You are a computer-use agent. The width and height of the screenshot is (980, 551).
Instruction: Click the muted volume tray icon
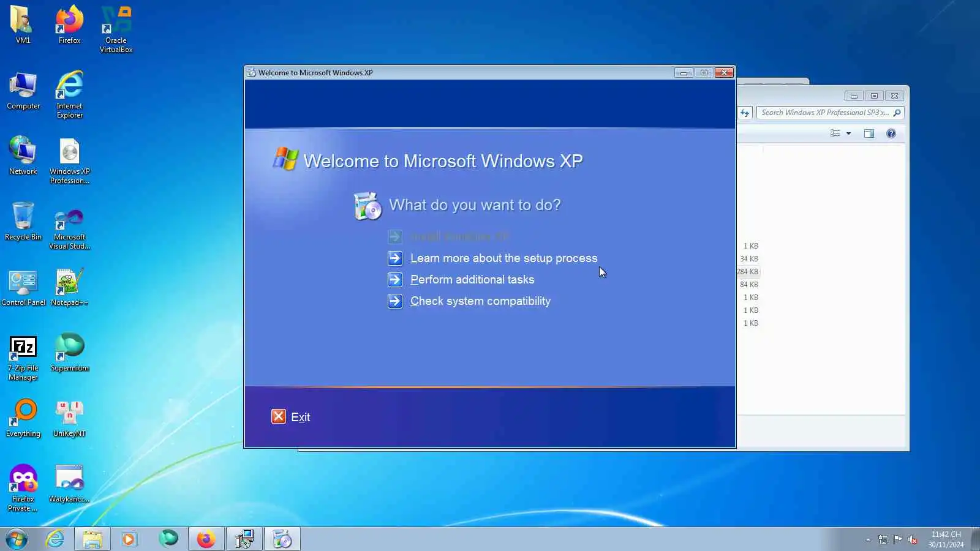click(x=913, y=539)
